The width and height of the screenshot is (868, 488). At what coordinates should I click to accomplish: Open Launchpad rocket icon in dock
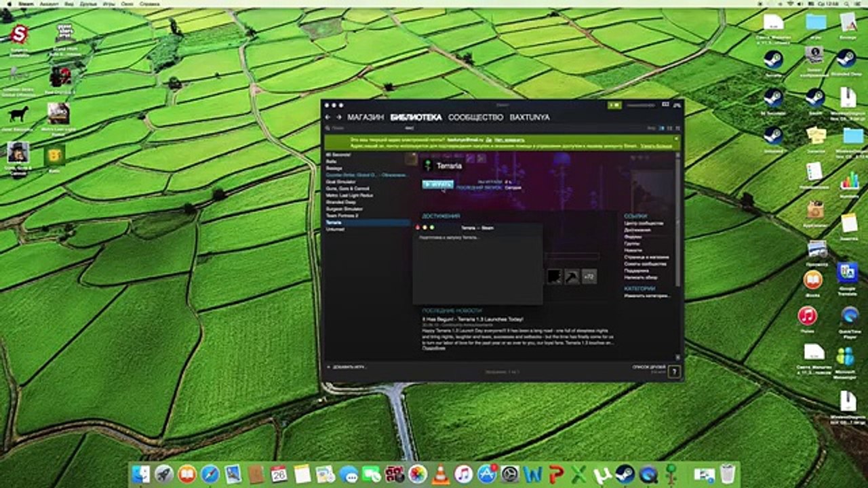pos(163,474)
